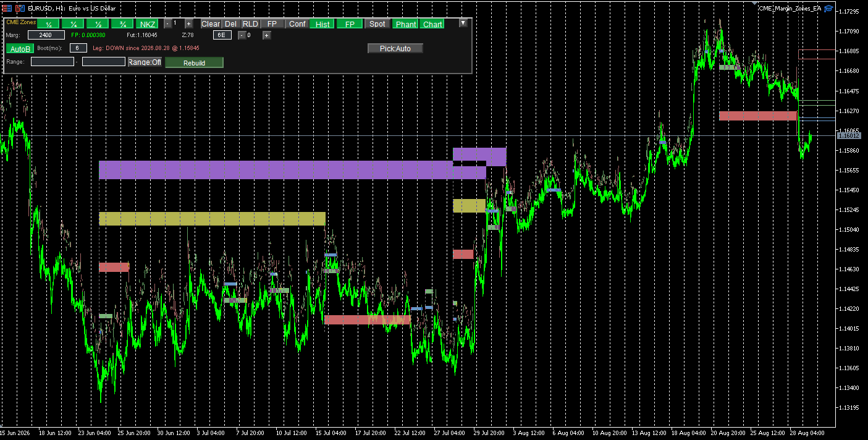Viewport: 868px width, 440px height.
Task: Increase the offset value beside 6E
Action: pos(266,35)
